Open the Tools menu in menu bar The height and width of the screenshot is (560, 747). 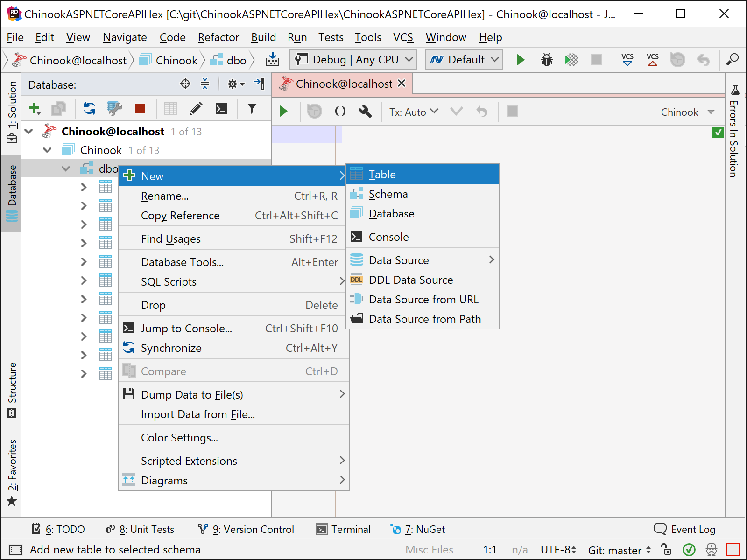click(x=368, y=37)
